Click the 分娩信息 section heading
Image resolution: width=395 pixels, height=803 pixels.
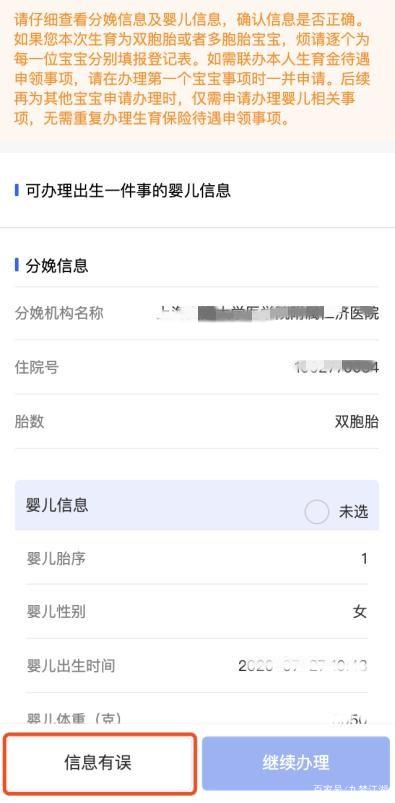pos(57,266)
